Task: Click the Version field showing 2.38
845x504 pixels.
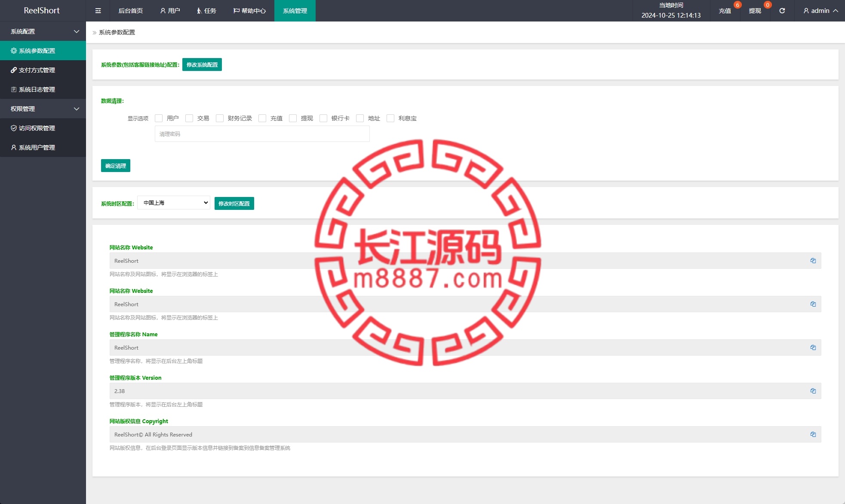Action: [465, 391]
